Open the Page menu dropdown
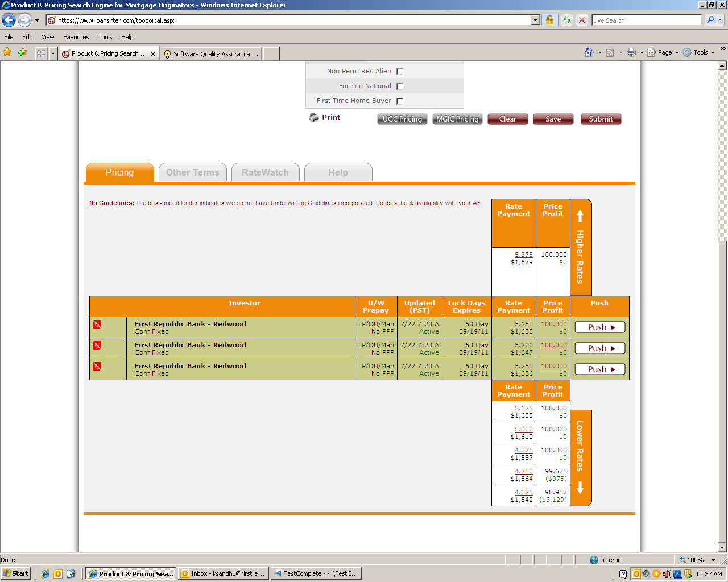 point(664,53)
